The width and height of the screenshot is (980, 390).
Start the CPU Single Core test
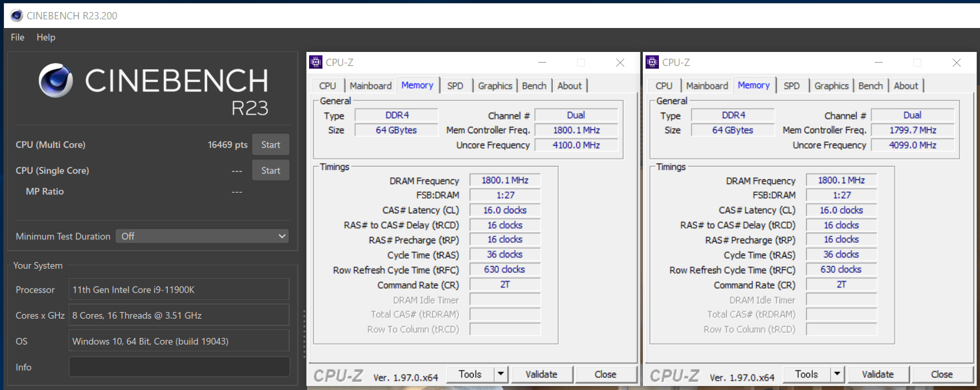pyautogui.click(x=270, y=171)
